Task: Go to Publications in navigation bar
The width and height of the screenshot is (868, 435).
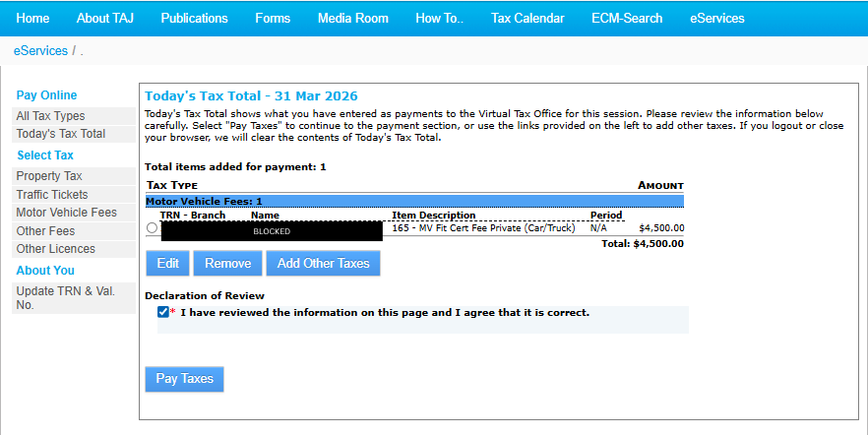Action: click(x=194, y=18)
